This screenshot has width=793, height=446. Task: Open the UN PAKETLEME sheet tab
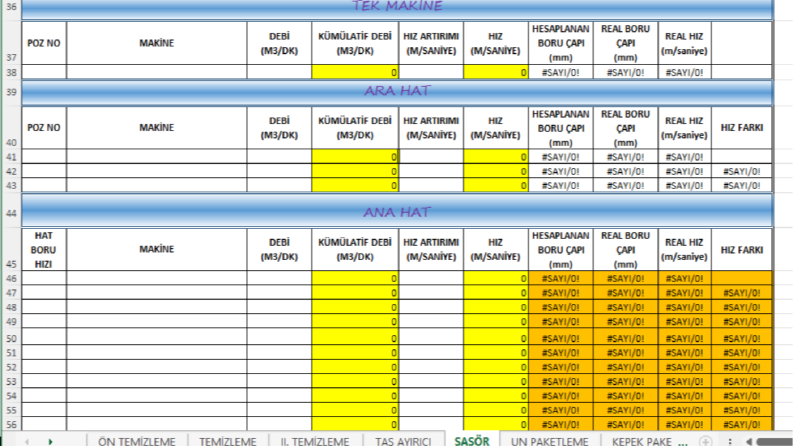(549, 441)
